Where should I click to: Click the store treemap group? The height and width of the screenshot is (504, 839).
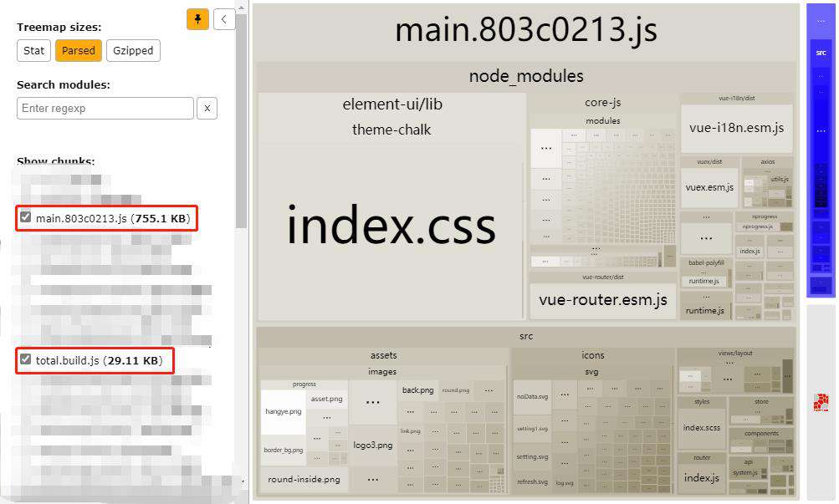click(x=761, y=401)
